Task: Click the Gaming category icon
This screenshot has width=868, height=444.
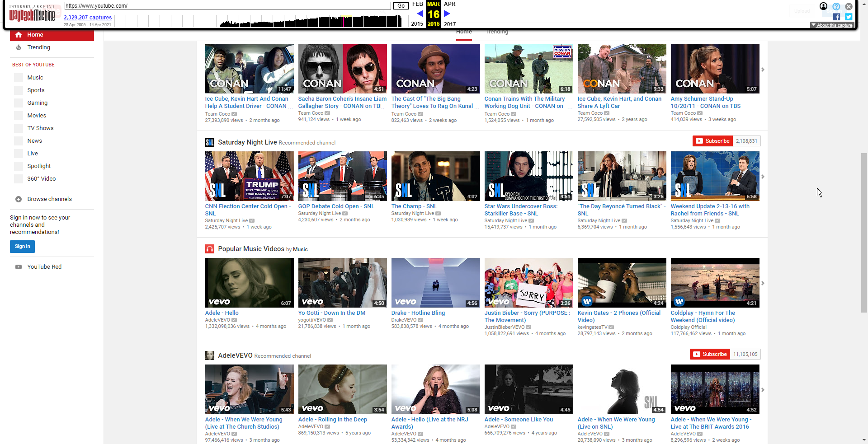Action: pyautogui.click(x=19, y=103)
